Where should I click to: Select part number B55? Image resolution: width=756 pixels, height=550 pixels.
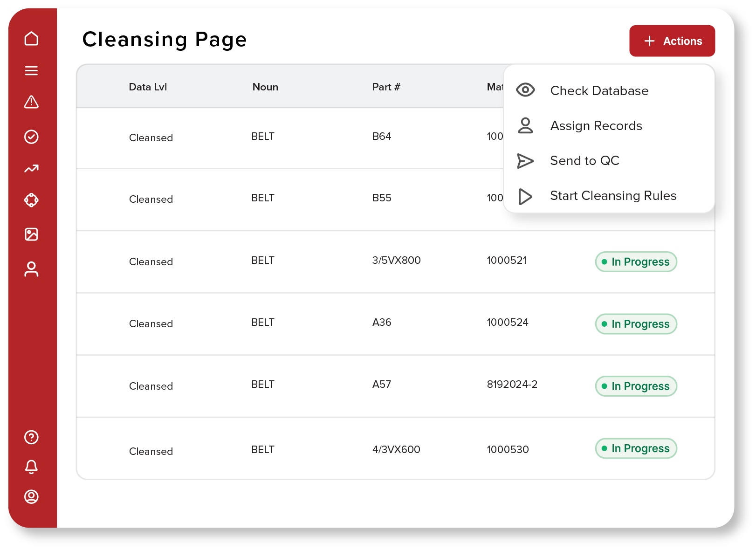click(382, 198)
